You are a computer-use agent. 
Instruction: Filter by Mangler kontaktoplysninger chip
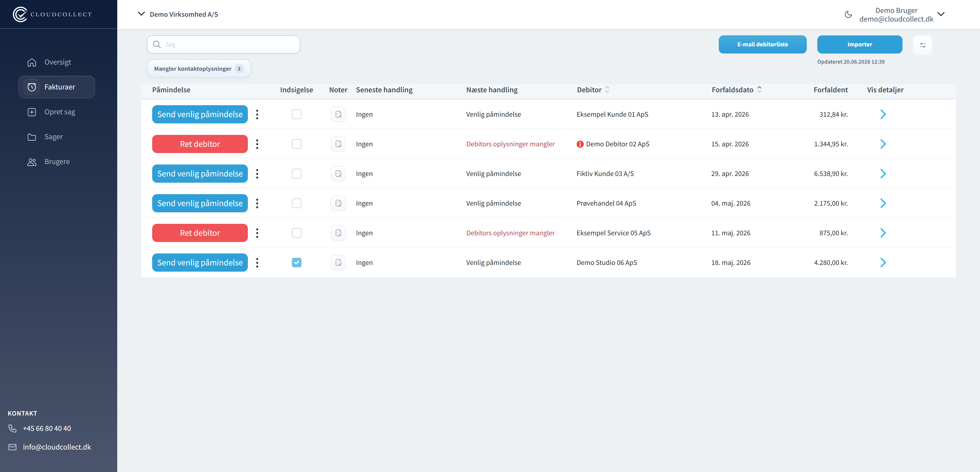(x=199, y=69)
